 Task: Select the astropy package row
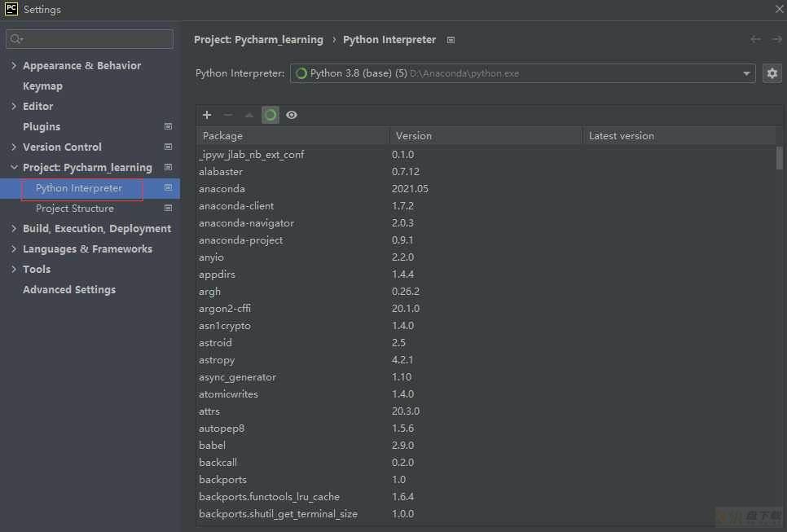tap(486, 360)
